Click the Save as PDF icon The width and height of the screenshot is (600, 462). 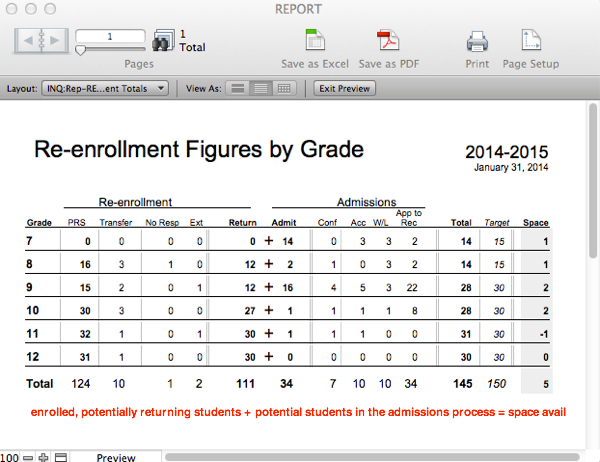[388, 41]
